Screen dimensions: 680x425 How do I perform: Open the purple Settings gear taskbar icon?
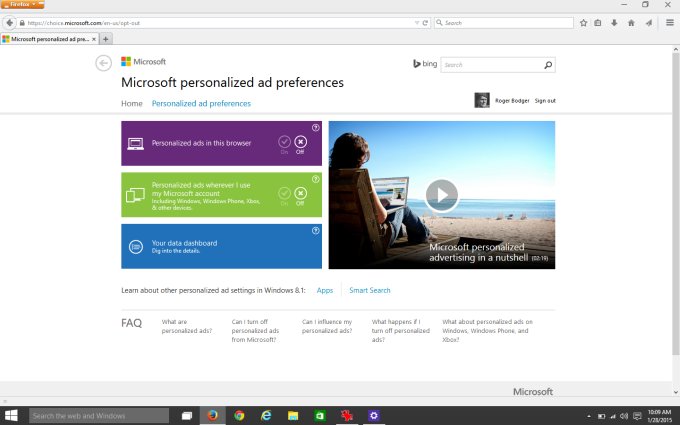point(373,415)
